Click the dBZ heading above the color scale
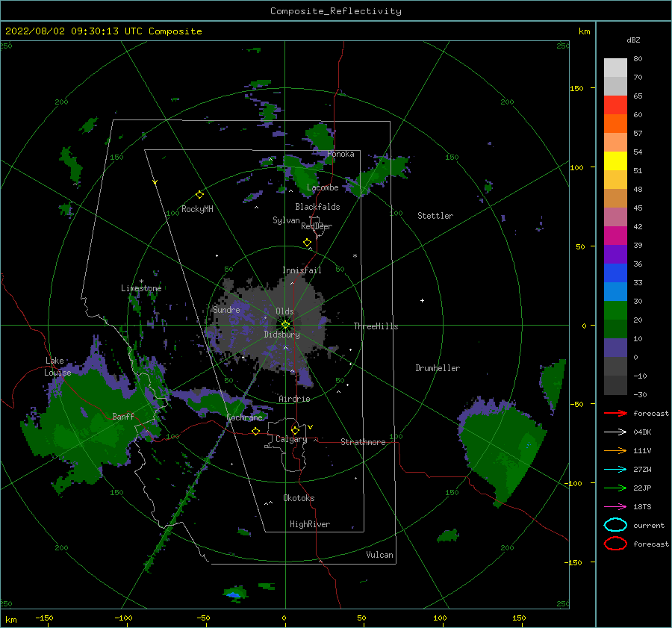 [x=633, y=40]
